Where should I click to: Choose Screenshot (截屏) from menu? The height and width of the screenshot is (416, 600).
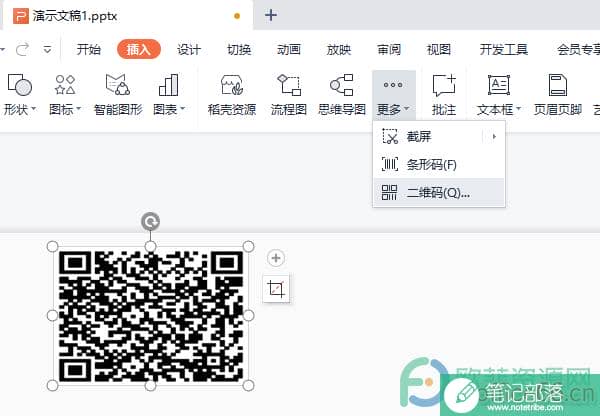(439, 137)
